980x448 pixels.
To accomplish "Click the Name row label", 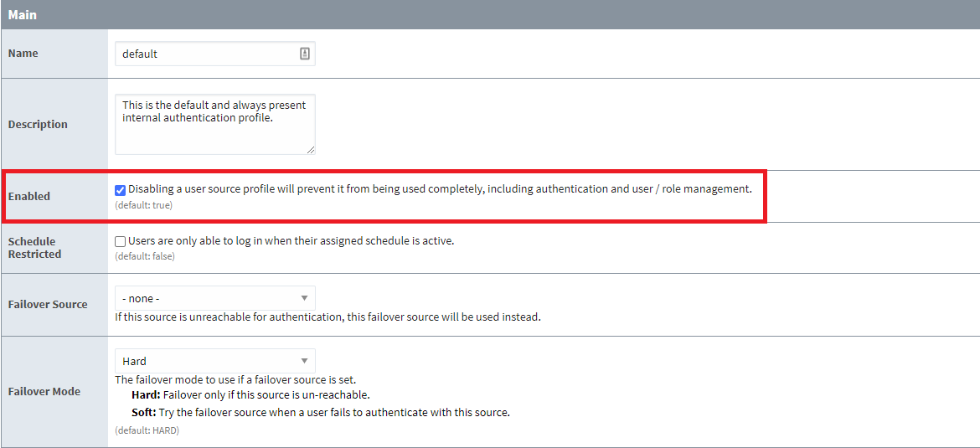I will 23,54.
